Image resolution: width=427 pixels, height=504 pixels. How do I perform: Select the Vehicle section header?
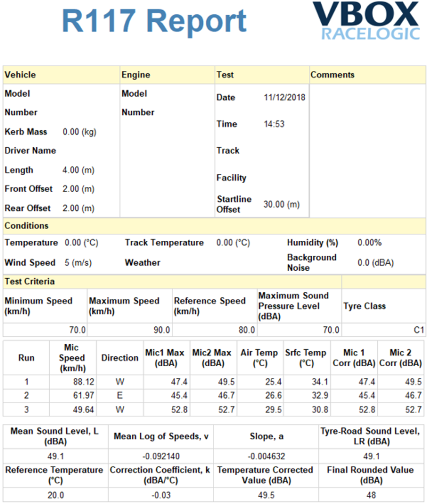pos(20,75)
